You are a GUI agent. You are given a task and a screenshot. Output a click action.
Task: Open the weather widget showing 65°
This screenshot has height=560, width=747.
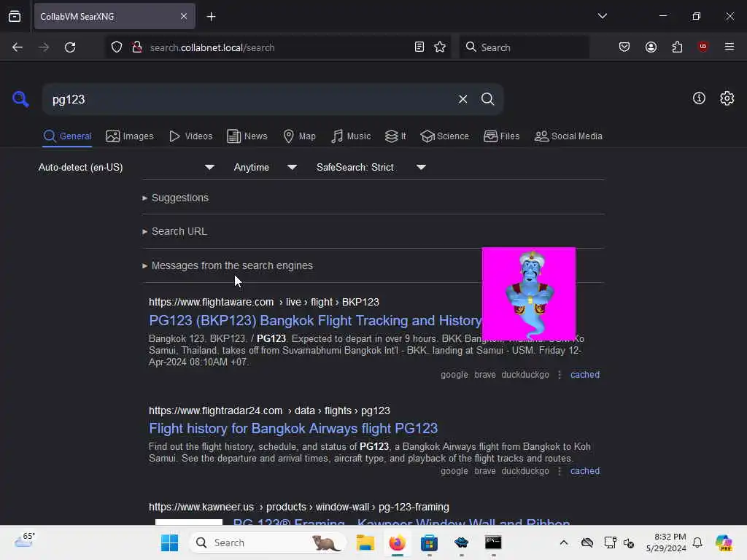[x=24, y=540]
